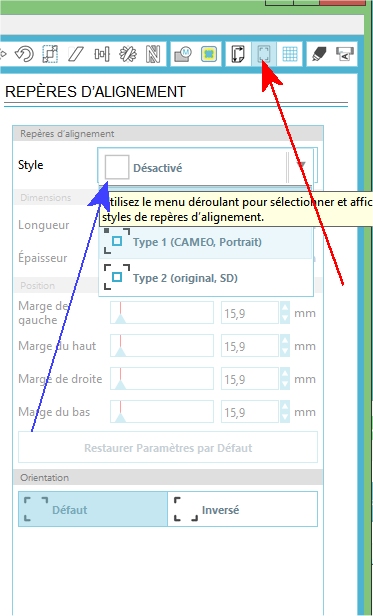Choose Type 2 (original, SD) style
The width and height of the screenshot is (373, 616).
click(206, 278)
